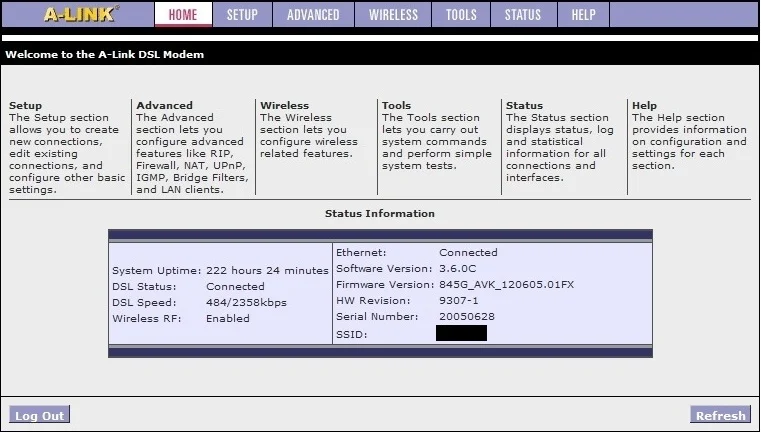Click the DSL Speed value 484/2358kbps
Viewport: 761px width, 432px height.
[246, 303]
